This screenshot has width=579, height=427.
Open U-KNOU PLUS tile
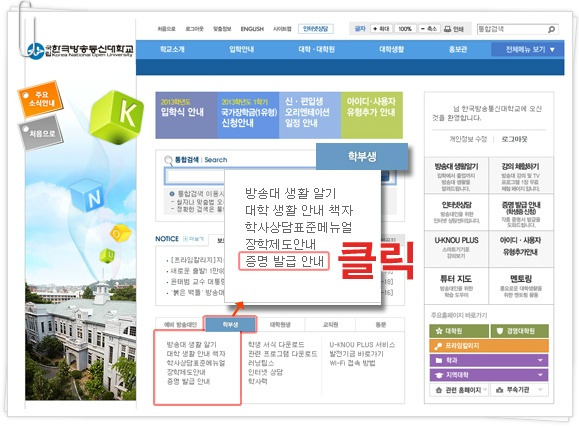tap(456, 249)
